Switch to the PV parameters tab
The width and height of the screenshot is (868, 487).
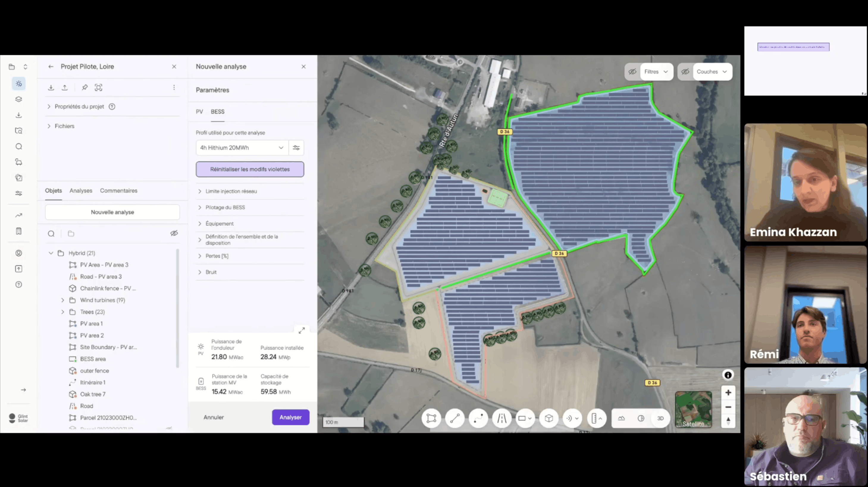[200, 111]
